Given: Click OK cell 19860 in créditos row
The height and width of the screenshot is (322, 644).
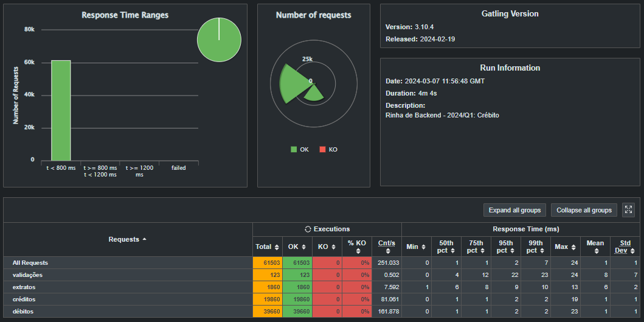Looking at the screenshot, I should click(x=297, y=299).
